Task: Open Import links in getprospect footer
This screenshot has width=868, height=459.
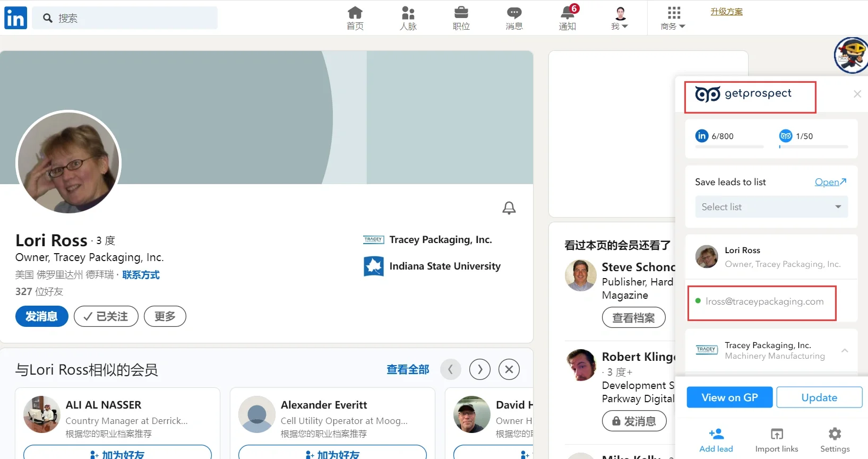Action: (x=777, y=440)
